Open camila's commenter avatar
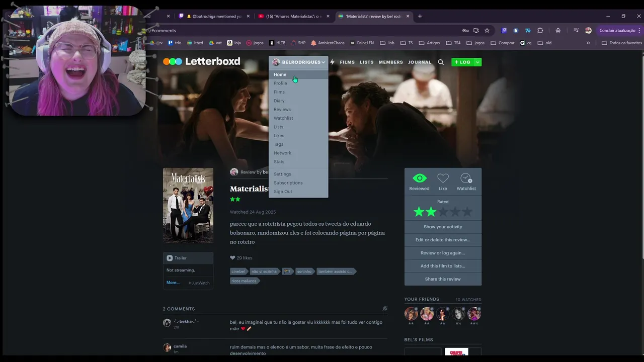This screenshot has width=644, height=362. tap(167, 347)
